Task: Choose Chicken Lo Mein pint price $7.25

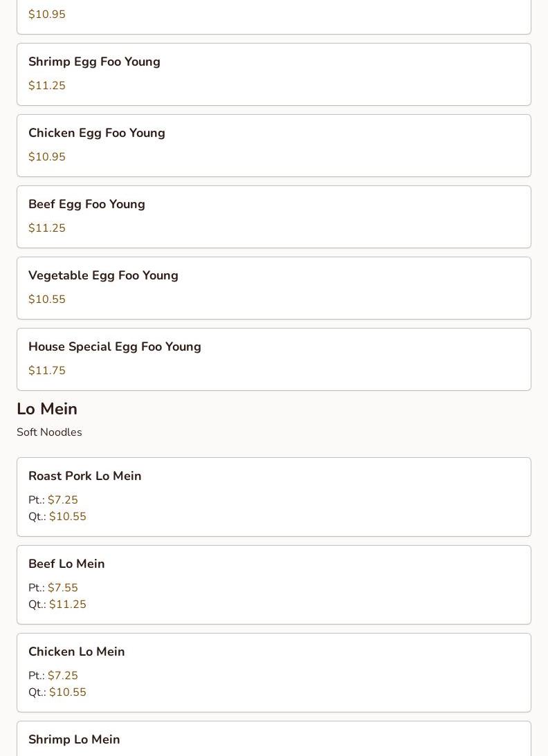Action: point(62,676)
